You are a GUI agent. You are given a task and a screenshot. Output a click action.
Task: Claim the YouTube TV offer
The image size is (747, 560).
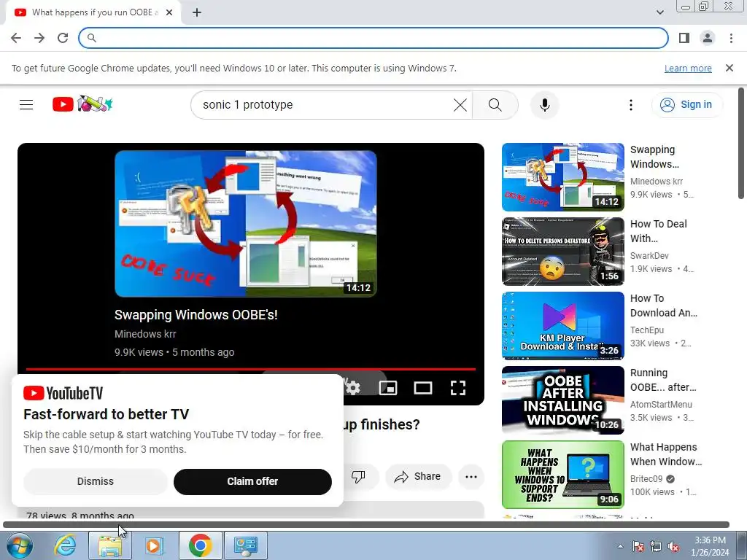click(x=252, y=481)
